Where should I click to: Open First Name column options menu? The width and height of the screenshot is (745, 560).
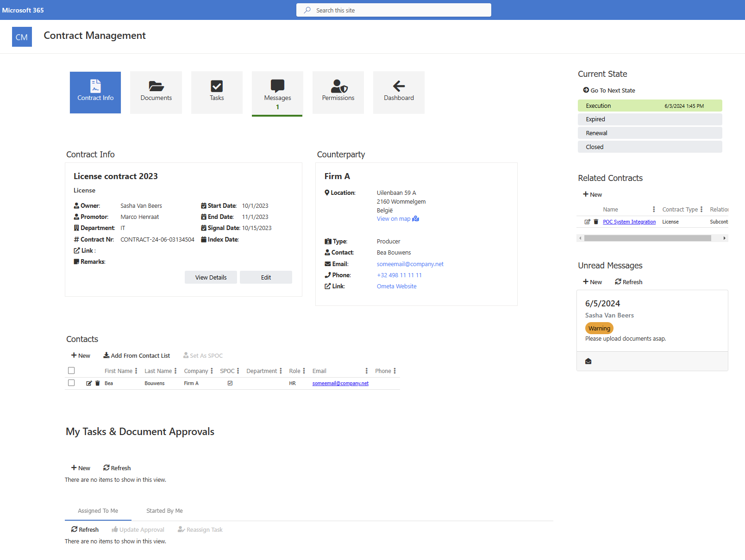(136, 371)
